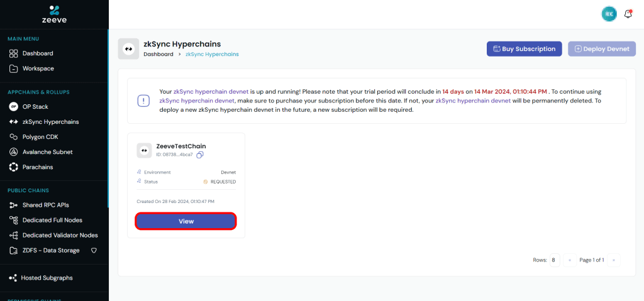
Task: Click the Dashboard breadcrumb link
Action: point(158,54)
